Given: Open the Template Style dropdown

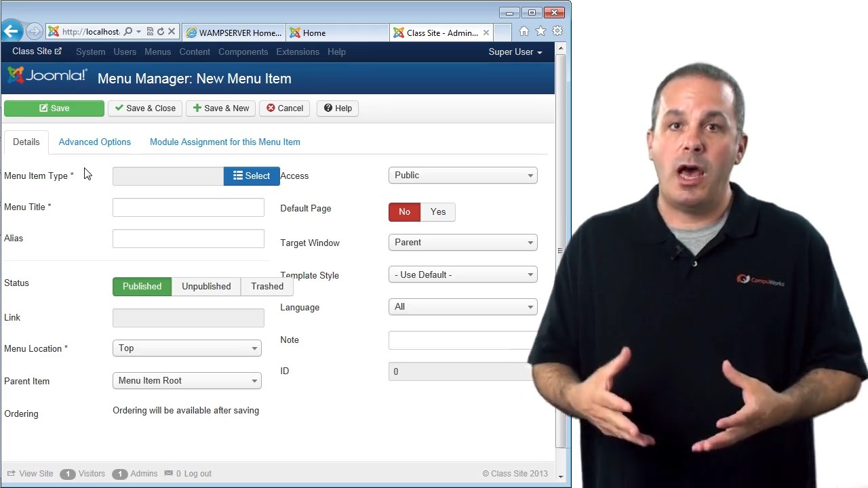Looking at the screenshot, I should click(463, 274).
